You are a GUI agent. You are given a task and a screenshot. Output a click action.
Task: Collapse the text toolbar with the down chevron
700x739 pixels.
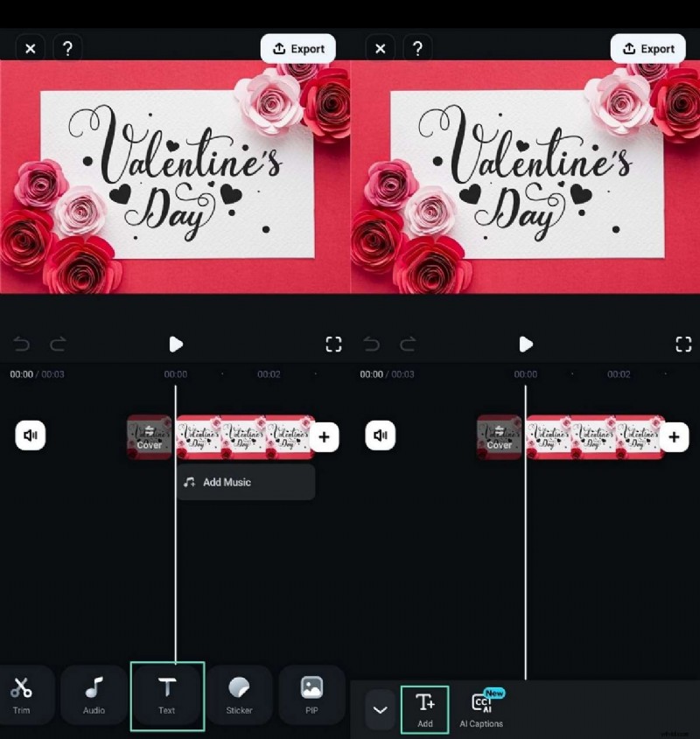381,709
